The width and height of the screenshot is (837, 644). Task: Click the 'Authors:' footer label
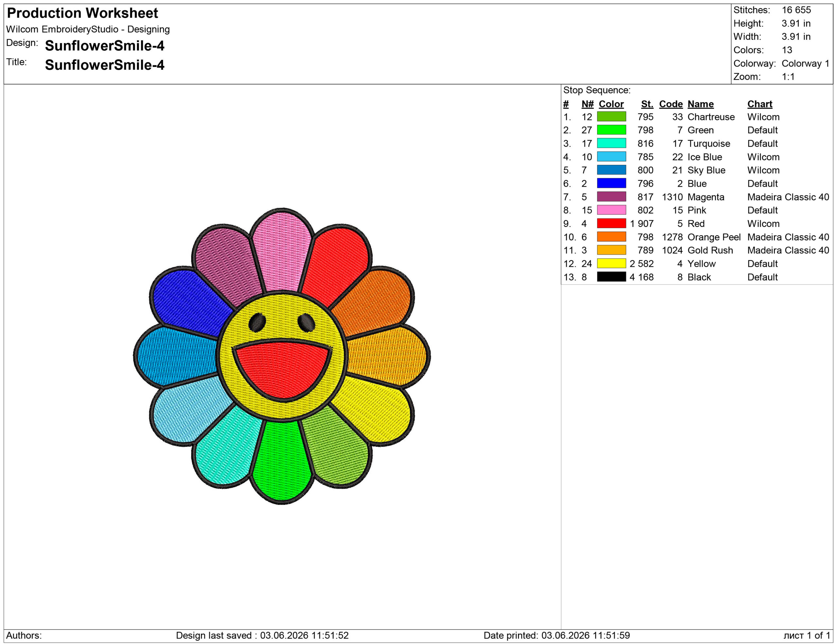tap(24, 635)
